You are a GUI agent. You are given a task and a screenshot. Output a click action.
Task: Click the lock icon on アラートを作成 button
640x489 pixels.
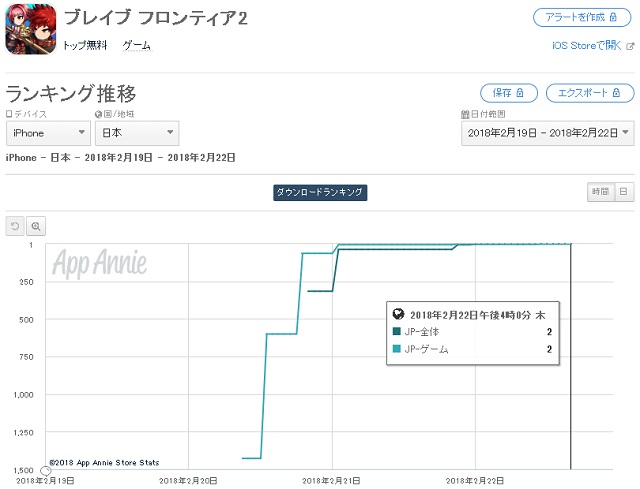(613, 17)
